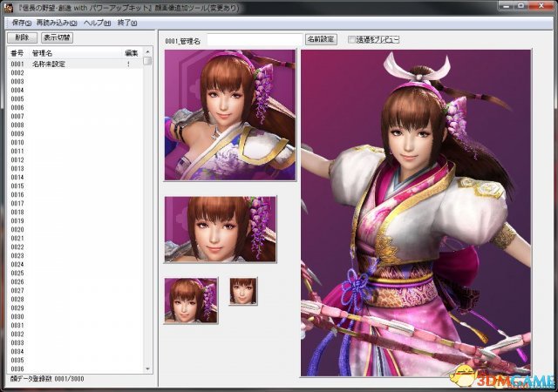Select list row 0002

tap(75, 73)
